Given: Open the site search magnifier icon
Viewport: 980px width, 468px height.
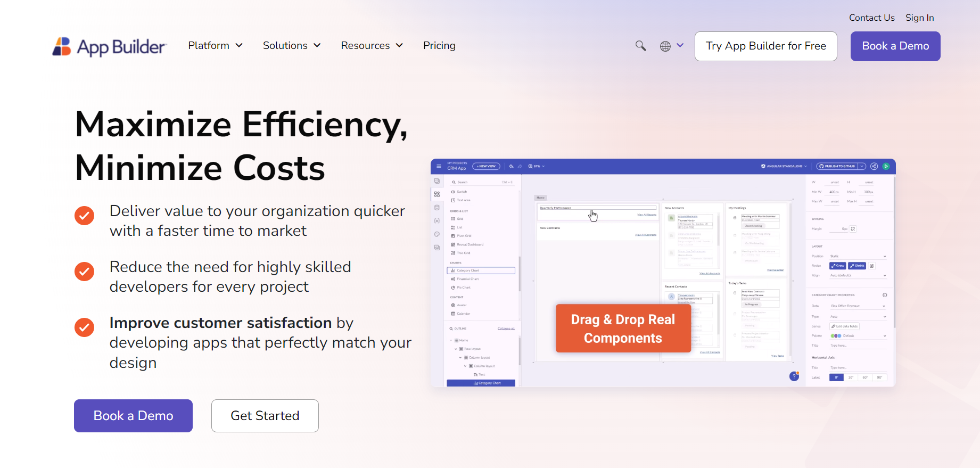Looking at the screenshot, I should pyautogui.click(x=641, y=46).
